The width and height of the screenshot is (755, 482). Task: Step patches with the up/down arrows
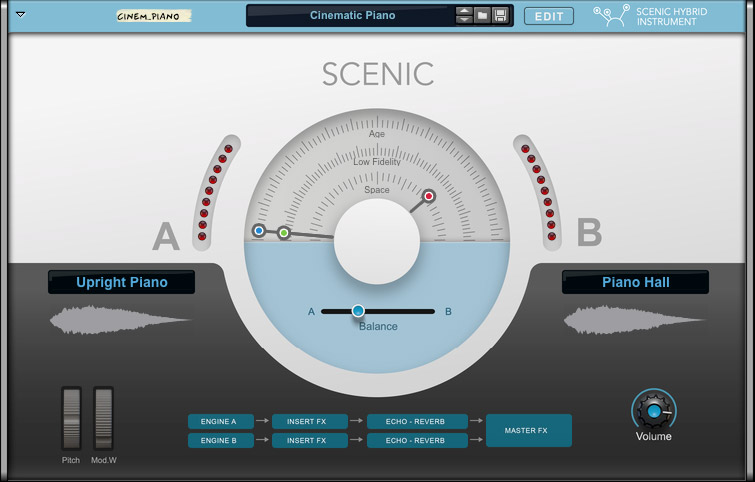pos(464,15)
